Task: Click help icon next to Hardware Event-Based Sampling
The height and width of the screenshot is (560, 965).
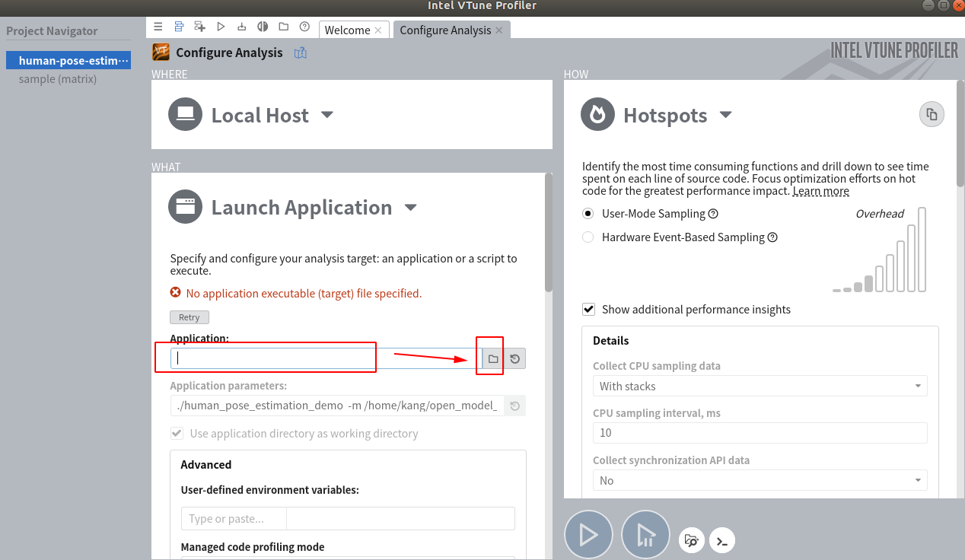Action: [772, 237]
